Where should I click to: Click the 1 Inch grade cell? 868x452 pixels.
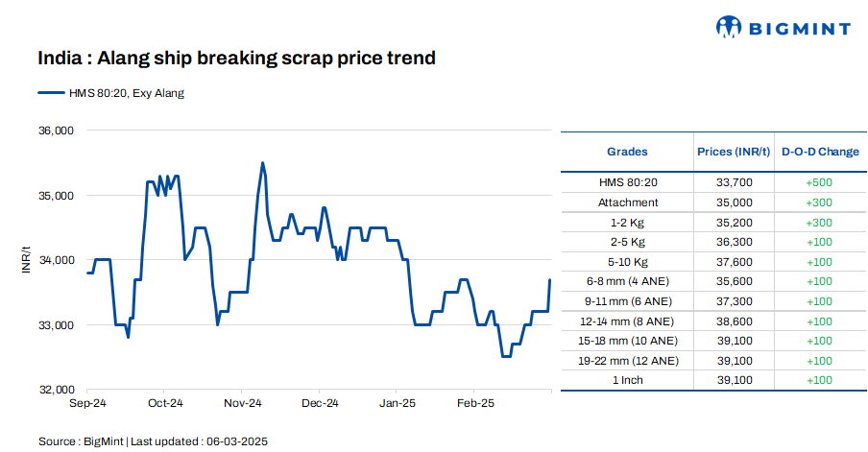tap(627, 381)
